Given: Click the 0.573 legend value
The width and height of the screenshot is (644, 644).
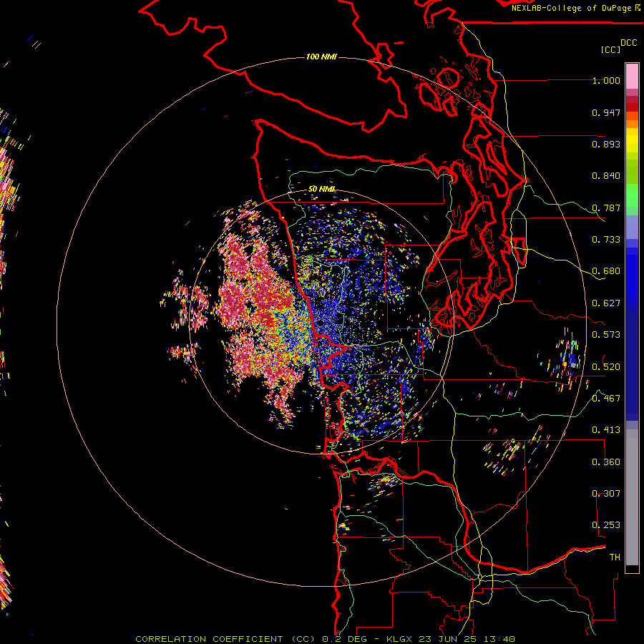Looking at the screenshot, I should click(606, 335).
